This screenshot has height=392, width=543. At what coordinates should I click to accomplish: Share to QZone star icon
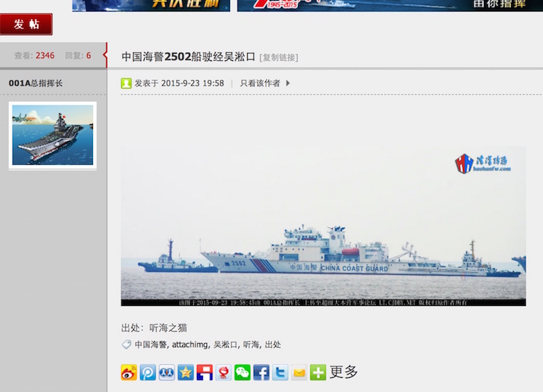185,372
